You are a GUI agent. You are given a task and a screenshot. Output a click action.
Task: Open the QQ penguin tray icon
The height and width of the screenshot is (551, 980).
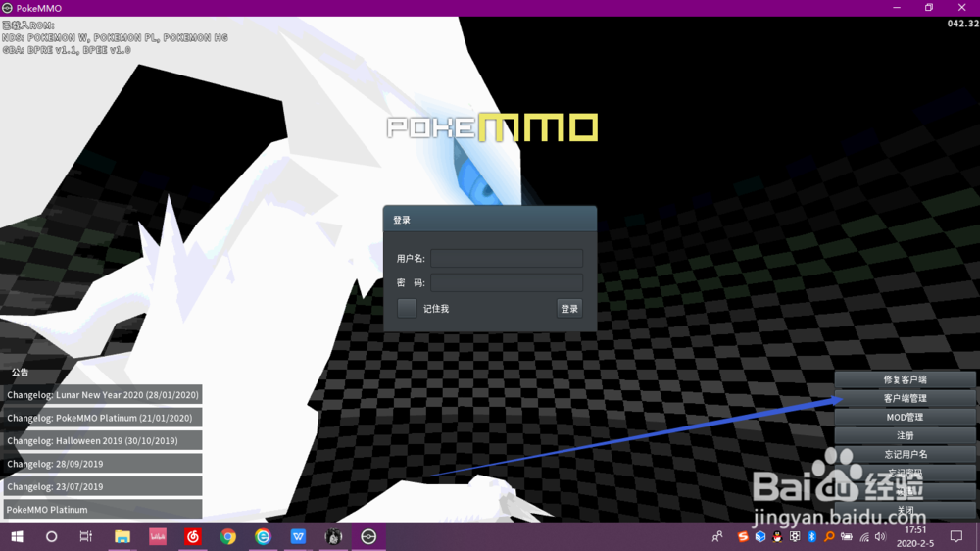[777, 536]
